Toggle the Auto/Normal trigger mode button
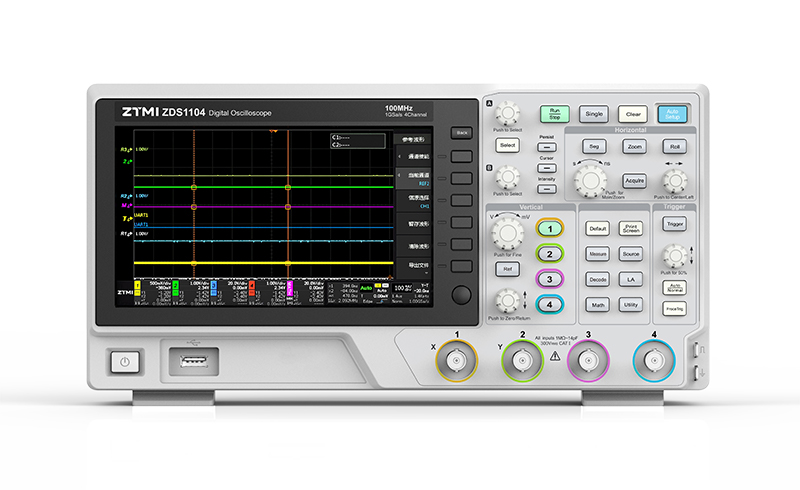Screen dimensions: 800x490 [674, 288]
